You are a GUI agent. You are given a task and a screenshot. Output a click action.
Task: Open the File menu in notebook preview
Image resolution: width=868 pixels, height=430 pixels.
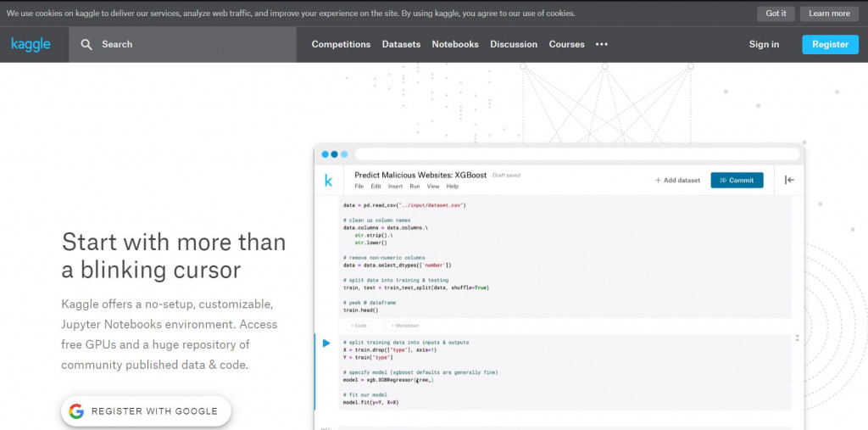[x=359, y=187]
